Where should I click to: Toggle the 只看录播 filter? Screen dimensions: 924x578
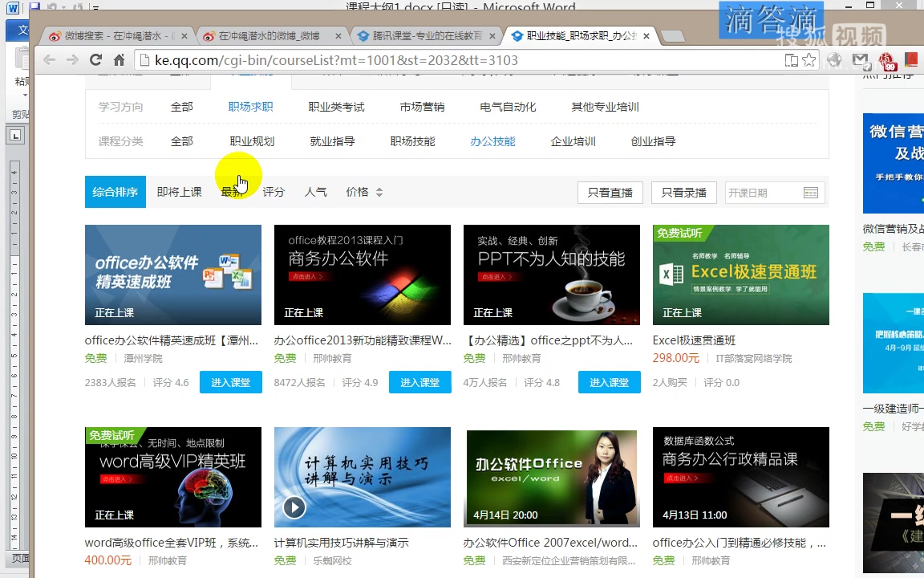683,193
